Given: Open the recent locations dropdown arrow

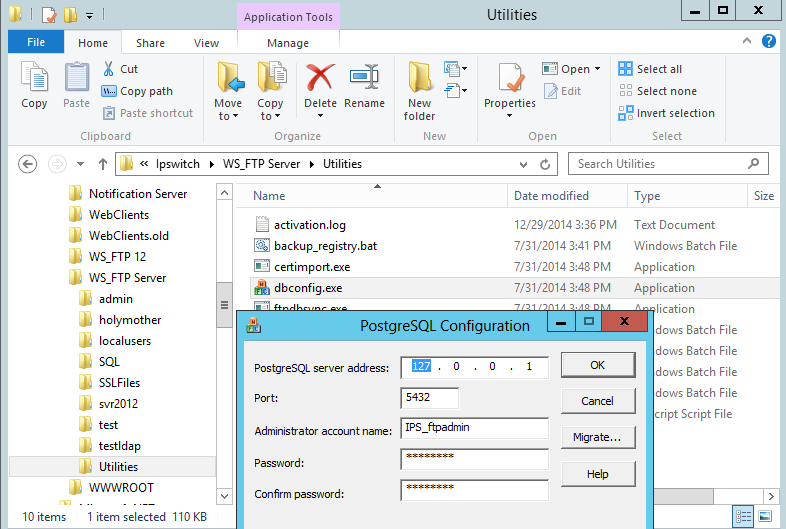Looking at the screenshot, I should point(80,164).
